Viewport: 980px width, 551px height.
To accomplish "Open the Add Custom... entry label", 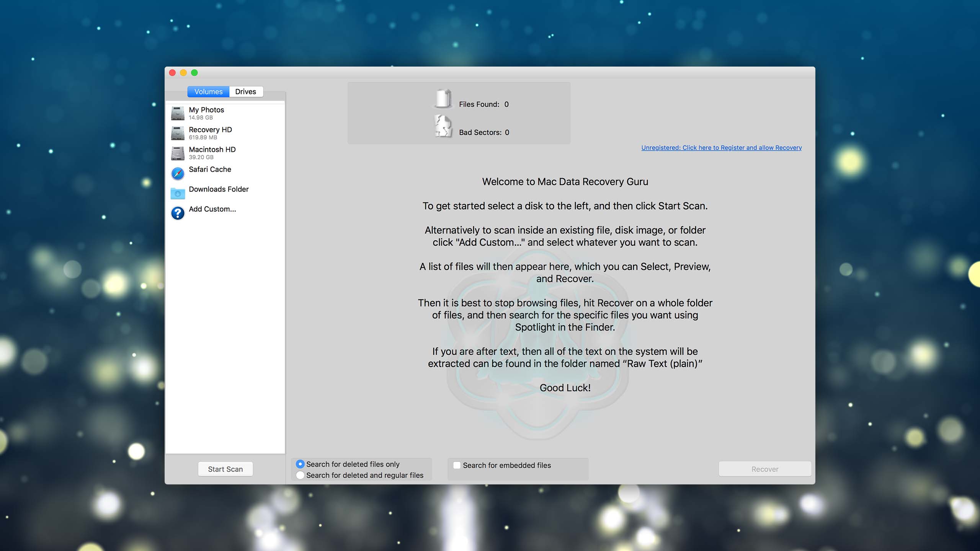I will coord(212,209).
